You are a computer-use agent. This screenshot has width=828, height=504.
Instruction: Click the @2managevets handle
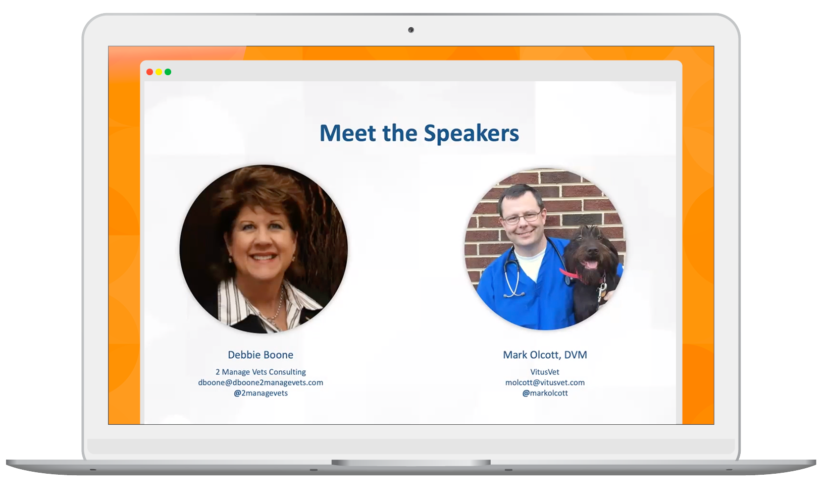[x=261, y=393]
